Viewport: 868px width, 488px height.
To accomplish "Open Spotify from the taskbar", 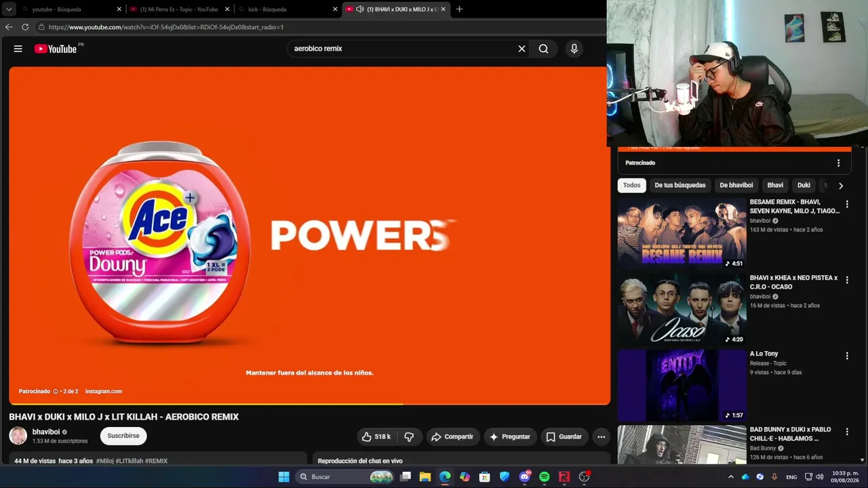I will click(x=545, y=476).
